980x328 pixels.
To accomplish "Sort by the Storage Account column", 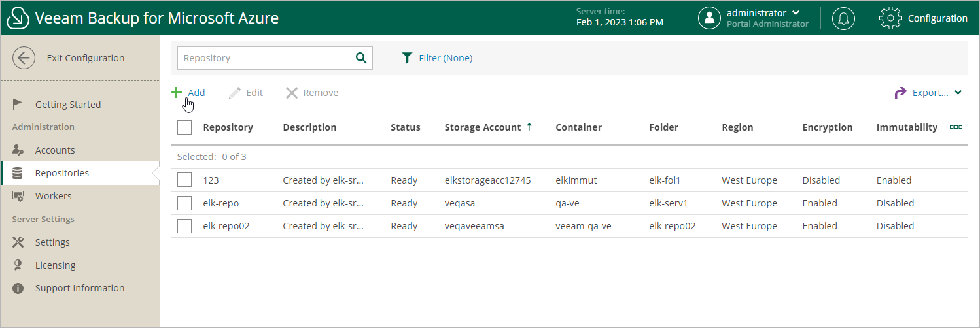I will pyautogui.click(x=483, y=127).
